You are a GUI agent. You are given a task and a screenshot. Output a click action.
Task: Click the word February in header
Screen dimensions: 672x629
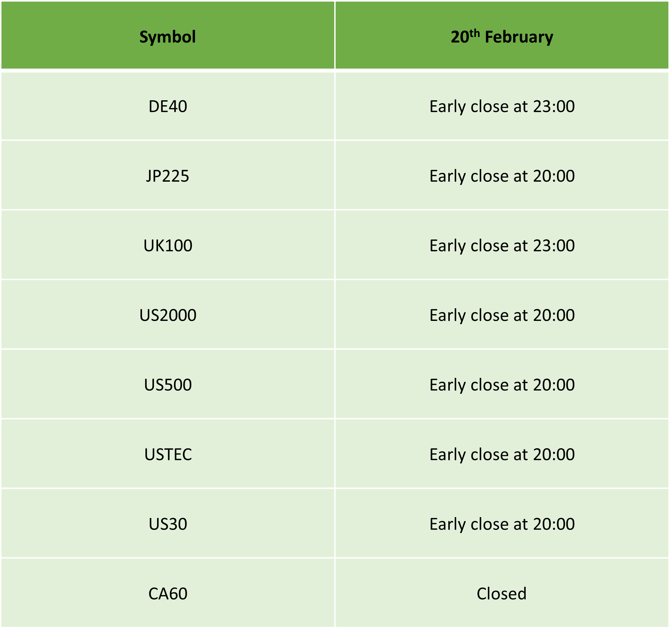[x=519, y=37]
